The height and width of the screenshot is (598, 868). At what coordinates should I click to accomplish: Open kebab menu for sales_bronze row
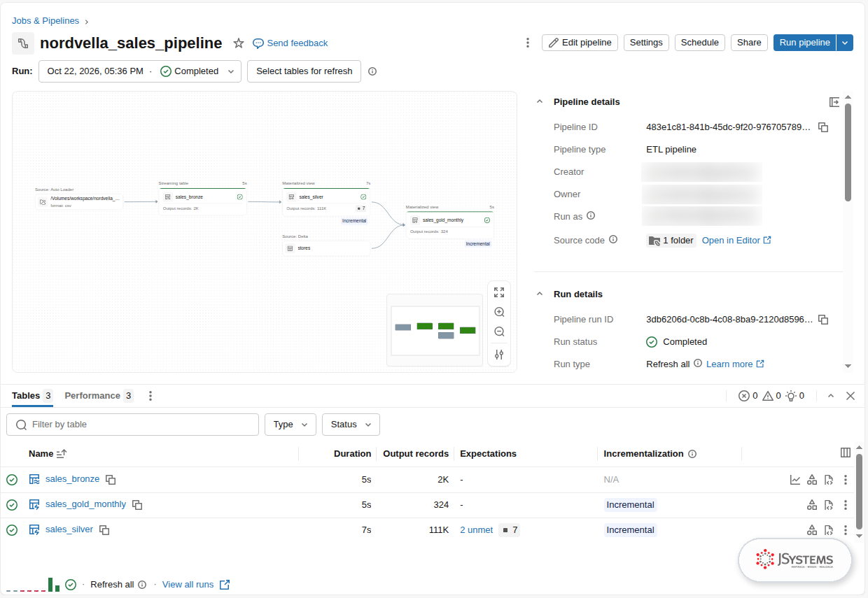click(846, 480)
